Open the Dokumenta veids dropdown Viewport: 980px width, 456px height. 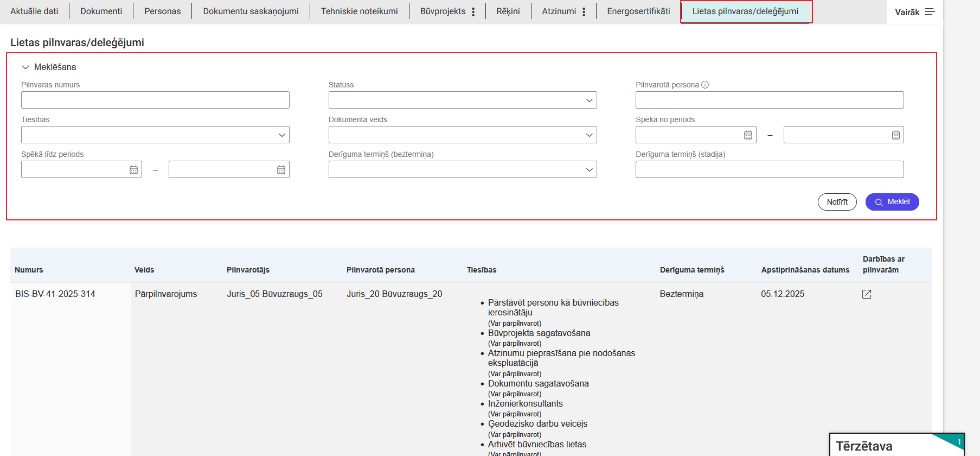(x=462, y=135)
